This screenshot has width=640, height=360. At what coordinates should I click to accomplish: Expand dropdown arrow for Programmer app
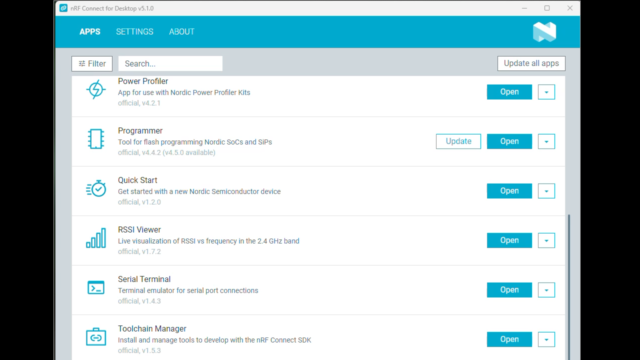[x=546, y=142]
